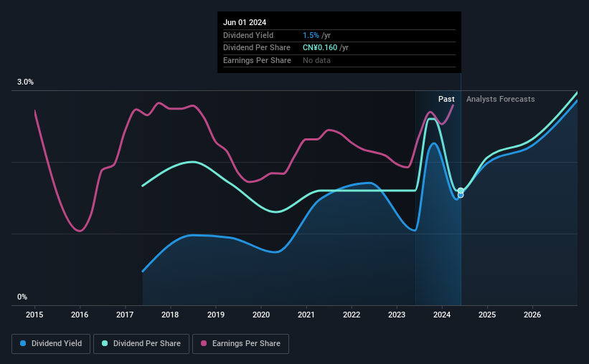
Task: Click the 0% y-axis label
Action: pos(22,297)
